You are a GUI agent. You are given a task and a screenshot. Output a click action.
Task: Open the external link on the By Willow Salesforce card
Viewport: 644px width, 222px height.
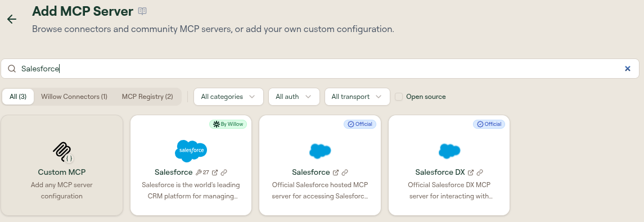point(215,173)
